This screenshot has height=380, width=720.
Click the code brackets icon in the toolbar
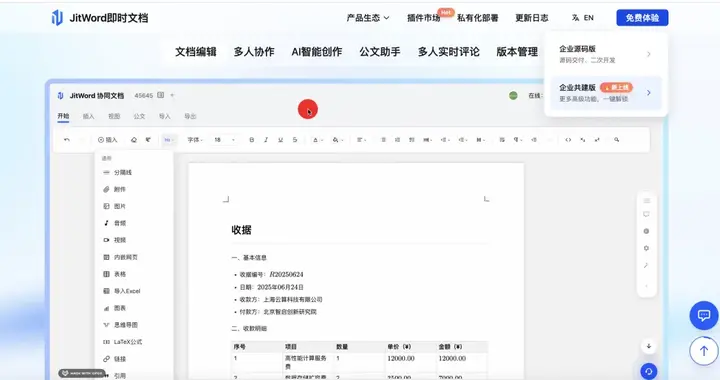pos(568,140)
